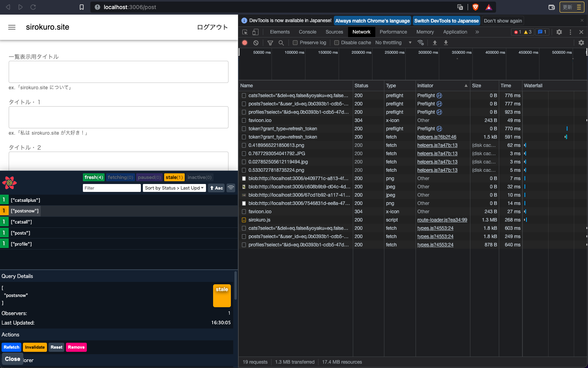Click the bookmark icon in the address bar

(x=82, y=7)
